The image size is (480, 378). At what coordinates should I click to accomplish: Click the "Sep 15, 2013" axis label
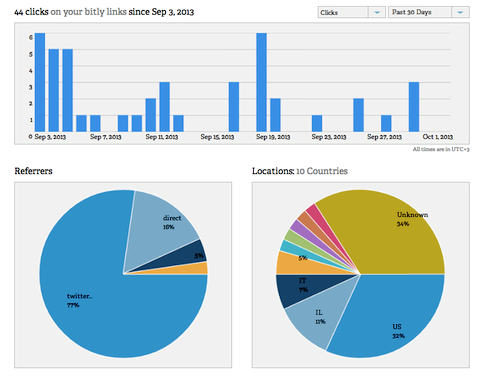click(217, 137)
